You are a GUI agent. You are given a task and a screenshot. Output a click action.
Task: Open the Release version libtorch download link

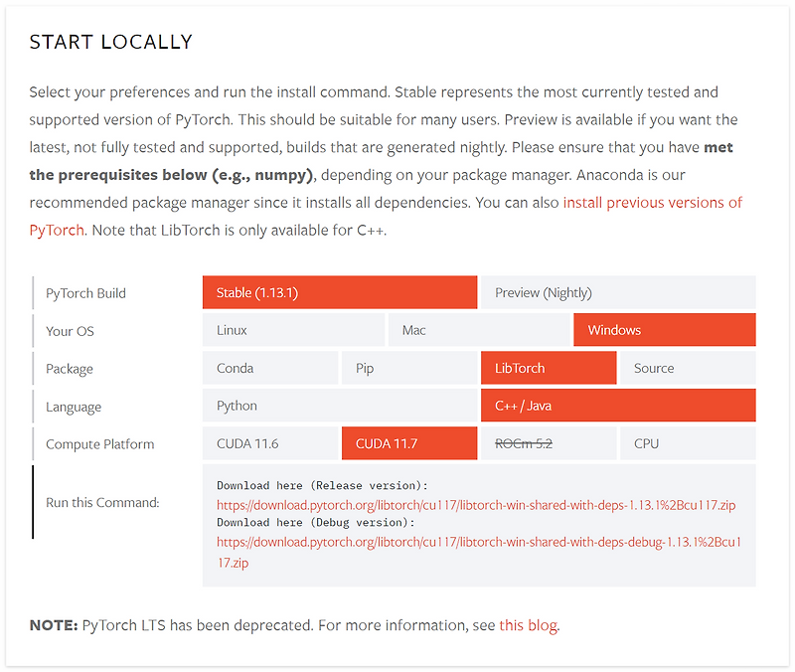click(x=476, y=505)
